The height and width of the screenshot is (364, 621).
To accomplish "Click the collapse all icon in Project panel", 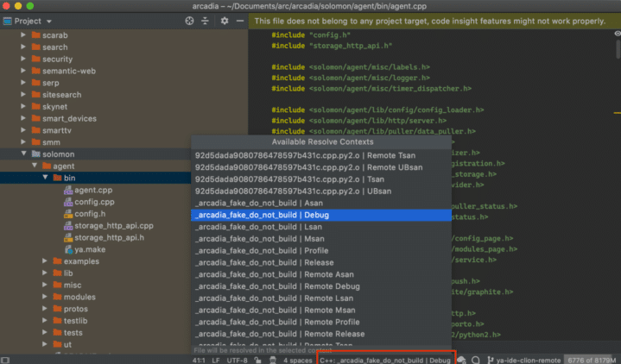I will coord(204,20).
